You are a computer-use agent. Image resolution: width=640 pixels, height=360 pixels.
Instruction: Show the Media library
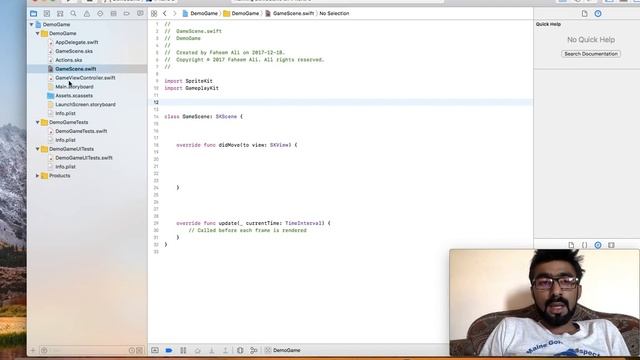click(611, 245)
